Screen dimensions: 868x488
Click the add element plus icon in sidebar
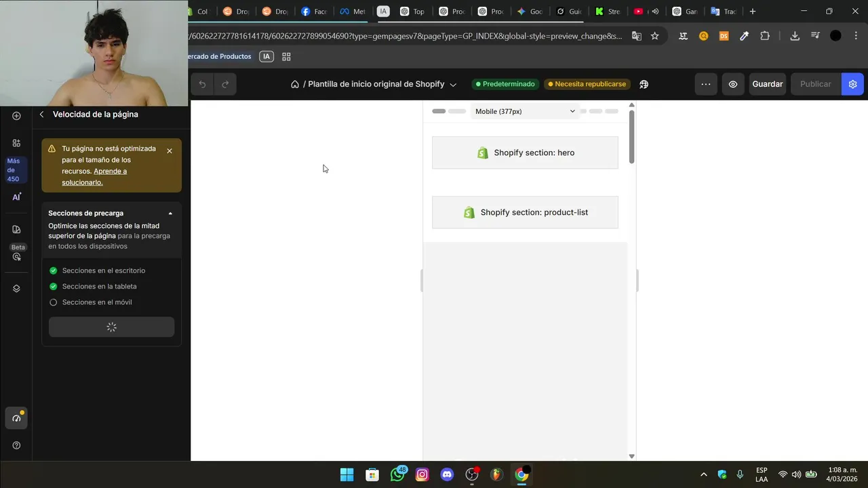click(x=16, y=116)
